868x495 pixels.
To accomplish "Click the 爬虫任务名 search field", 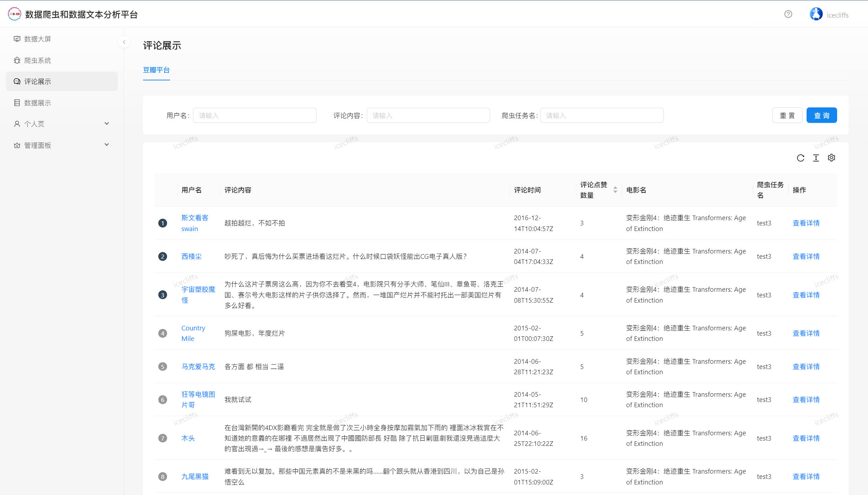I will (x=602, y=115).
